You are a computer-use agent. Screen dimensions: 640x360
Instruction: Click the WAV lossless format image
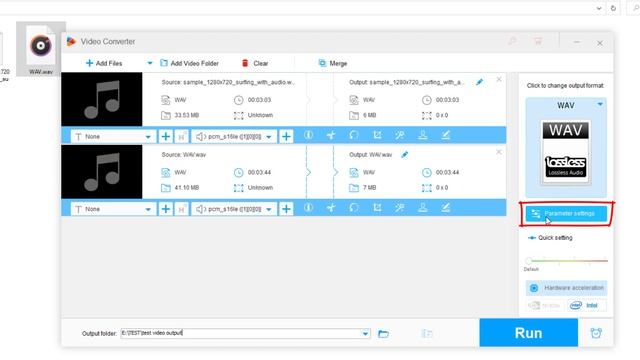[x=566, y=152]
